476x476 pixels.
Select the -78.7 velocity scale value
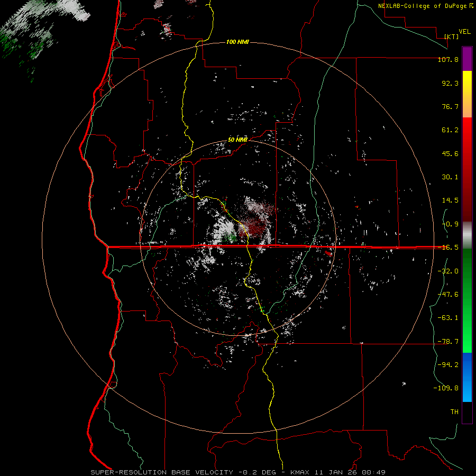tap(448, 342)
